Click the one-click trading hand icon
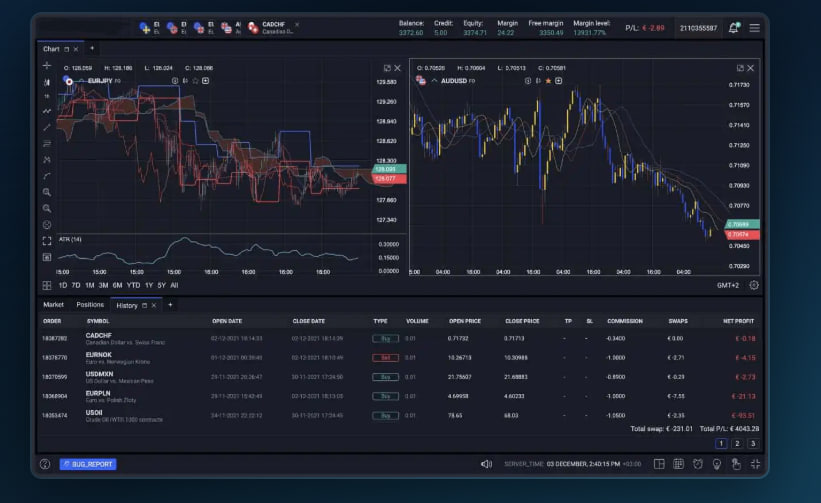This screenshot has width=821, height=503. coord(736,464)
